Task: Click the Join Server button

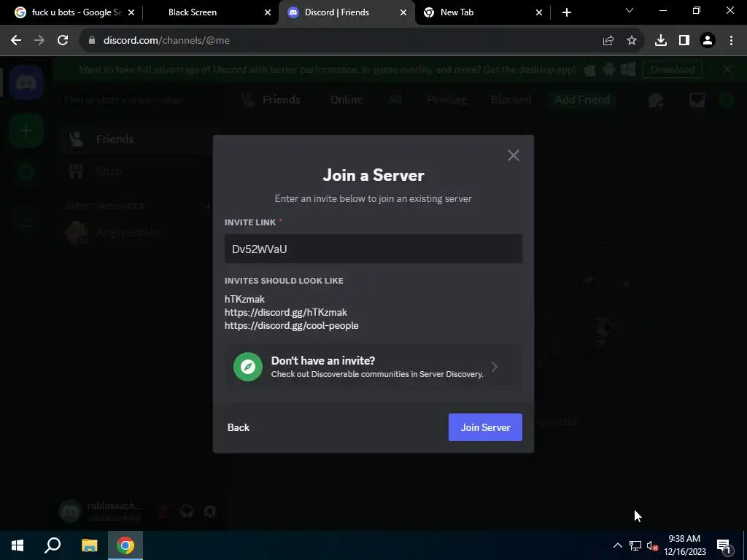Action: coord(485,427)
